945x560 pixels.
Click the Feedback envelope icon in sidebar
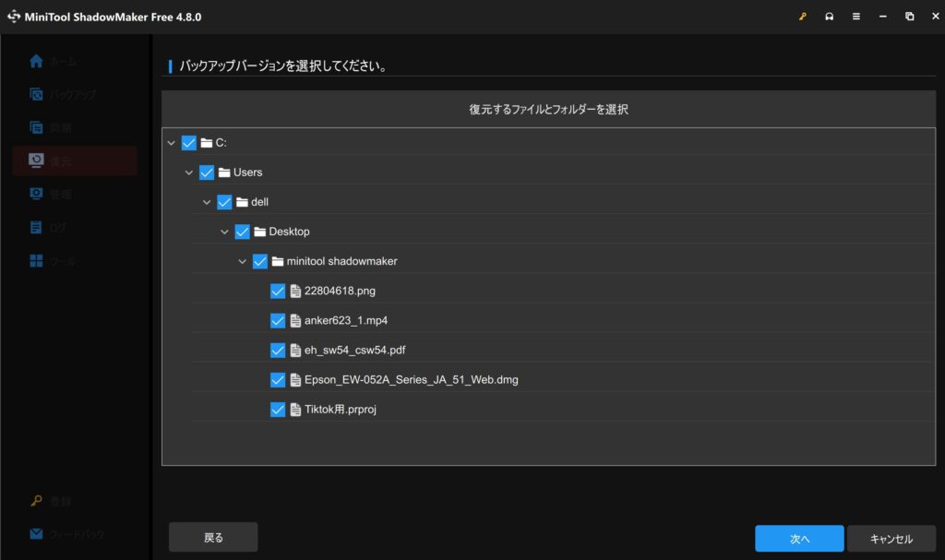[x=36, y=533]
